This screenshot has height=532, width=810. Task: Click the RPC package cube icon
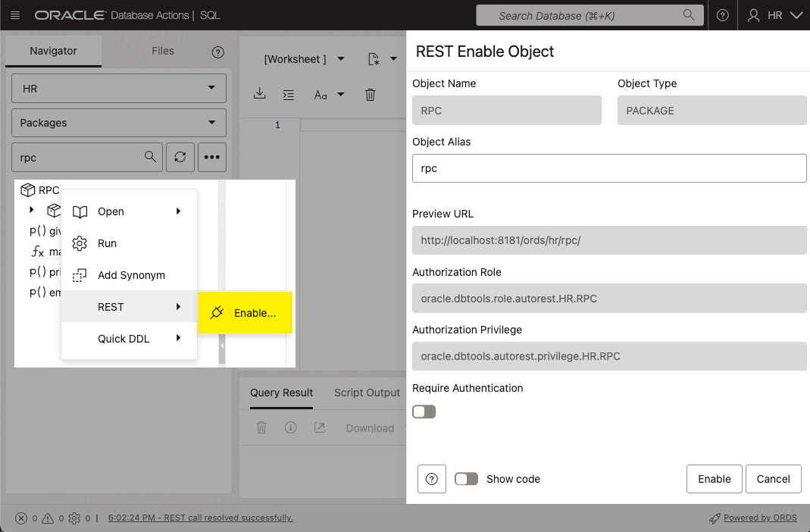[x=27, y=190]
